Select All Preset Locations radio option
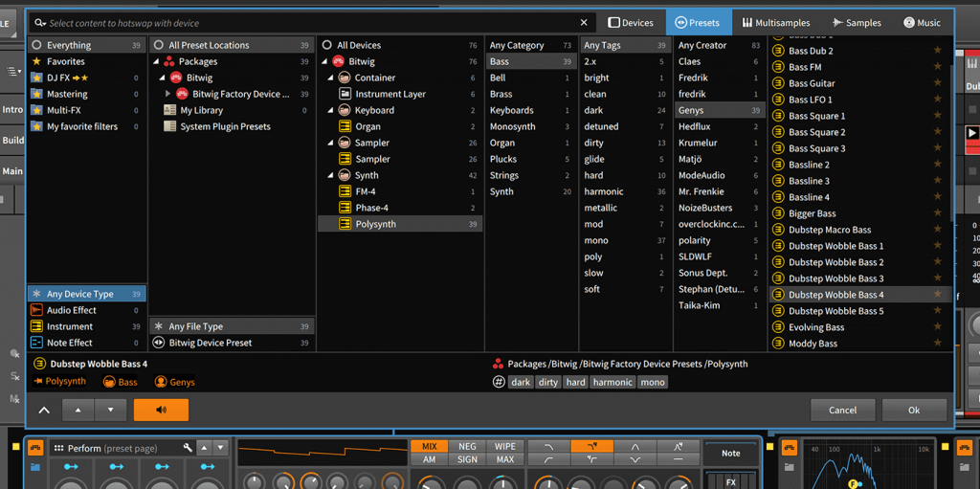980x489 pixels. pos(158,45)
